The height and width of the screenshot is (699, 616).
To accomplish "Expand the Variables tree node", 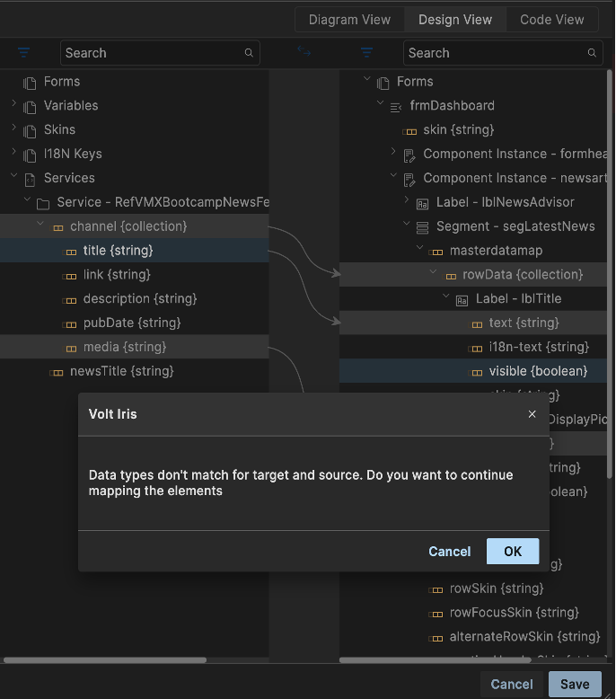I will (13, 105).
